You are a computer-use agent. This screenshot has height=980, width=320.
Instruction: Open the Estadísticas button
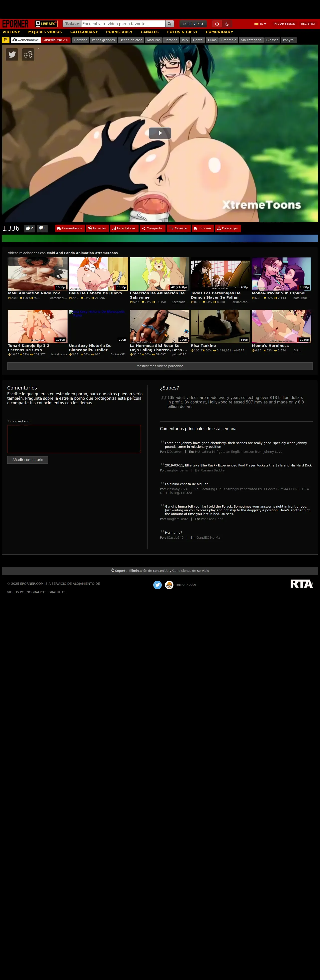tap(124, 228)
